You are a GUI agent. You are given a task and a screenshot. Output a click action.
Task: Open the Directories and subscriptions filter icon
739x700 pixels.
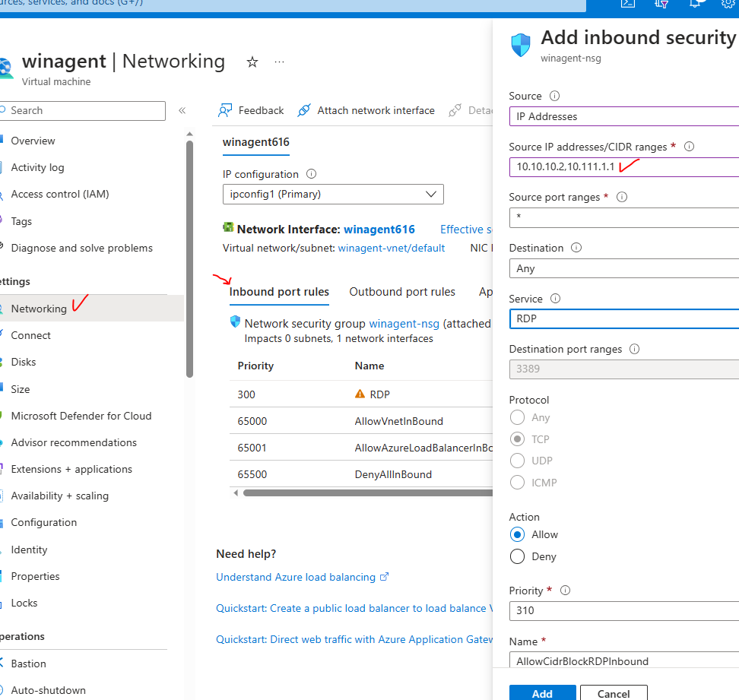(x=661, y=5)
